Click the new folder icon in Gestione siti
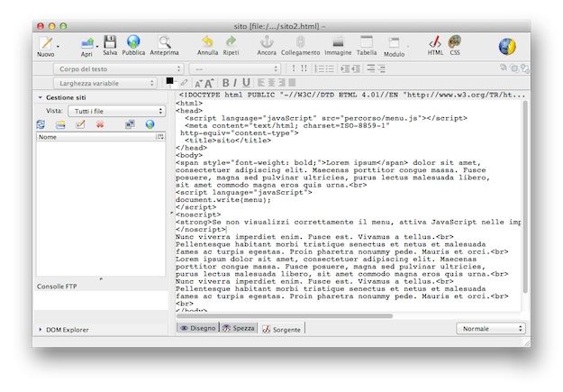 (x=60, y=124)
